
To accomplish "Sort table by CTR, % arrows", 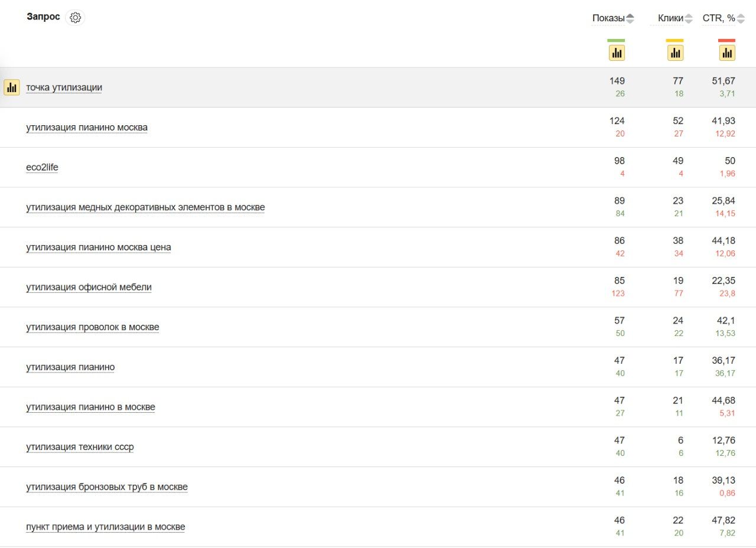I will pos(741,19).
